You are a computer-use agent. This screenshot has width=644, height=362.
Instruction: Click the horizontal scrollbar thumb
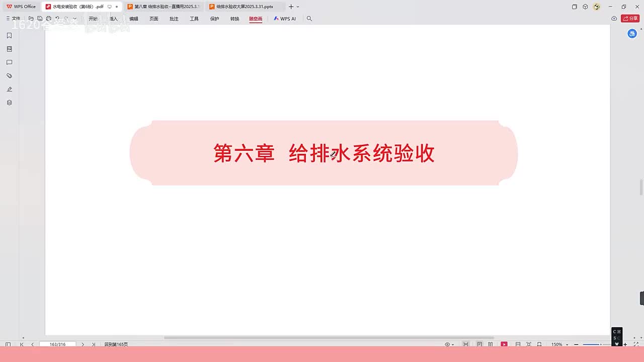coord(329,338)
